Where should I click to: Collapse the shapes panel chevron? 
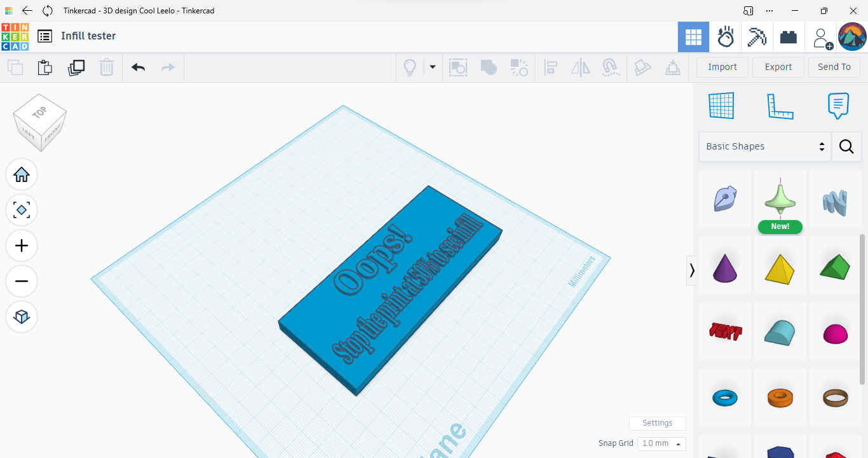point(692,270)
